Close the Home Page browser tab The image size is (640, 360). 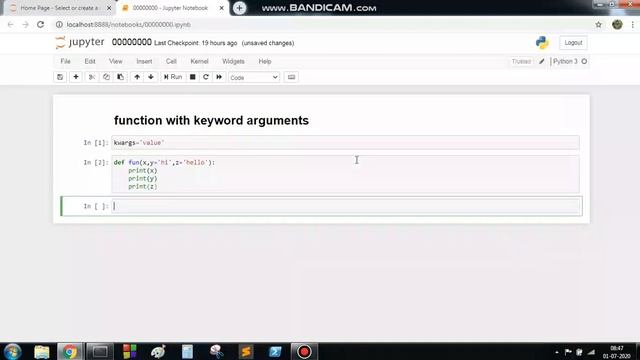point(109,8)
